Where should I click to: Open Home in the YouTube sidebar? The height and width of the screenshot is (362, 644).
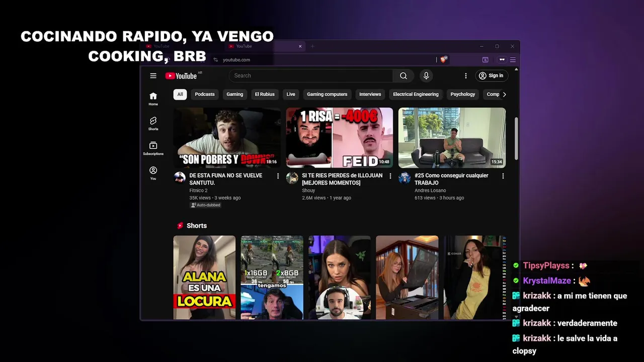(x=153, y=99)
